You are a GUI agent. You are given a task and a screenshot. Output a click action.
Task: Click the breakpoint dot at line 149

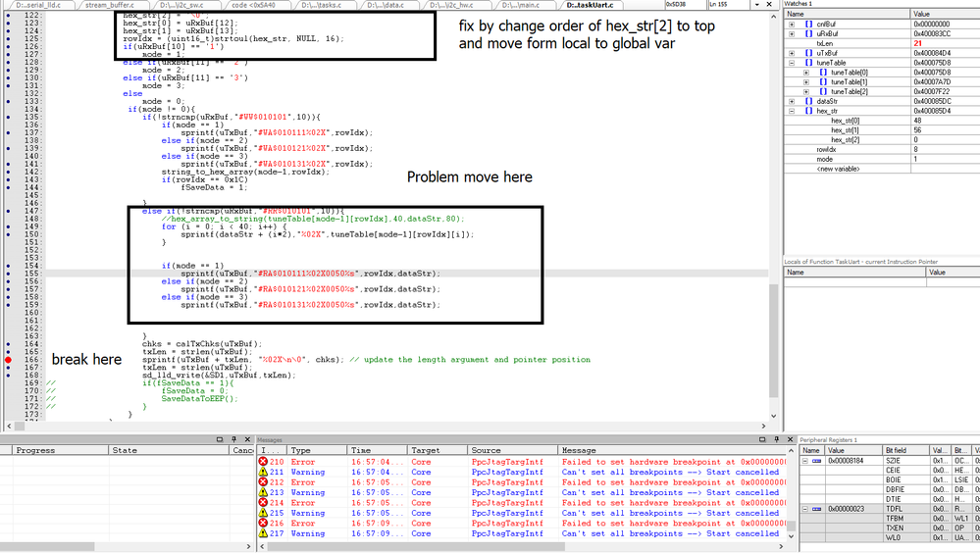pos(8,226)
